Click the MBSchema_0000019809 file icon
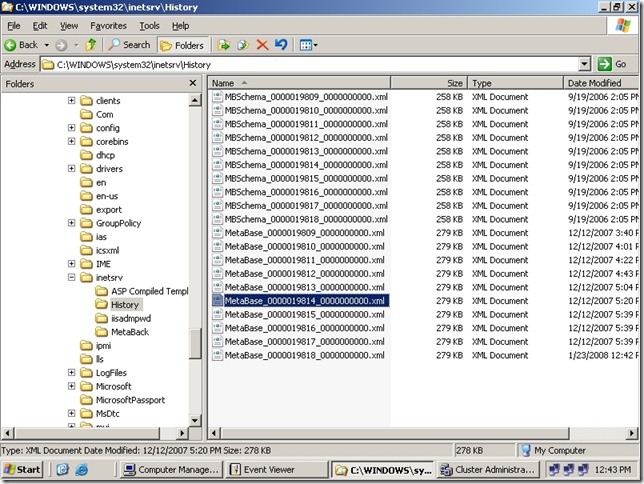Image resolution: width=644 pixels, height=484 pixels. coord(217,97)
